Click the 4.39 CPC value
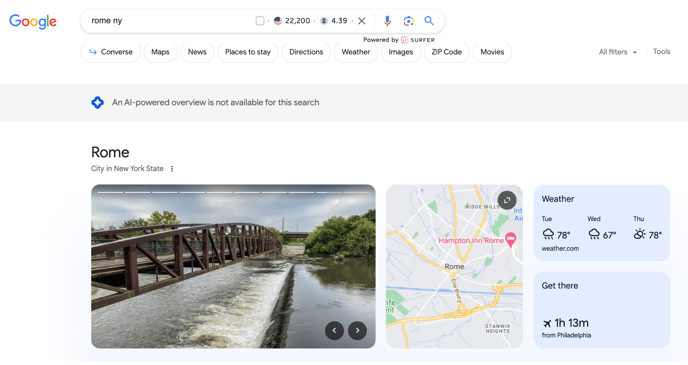 coord(339,21)
